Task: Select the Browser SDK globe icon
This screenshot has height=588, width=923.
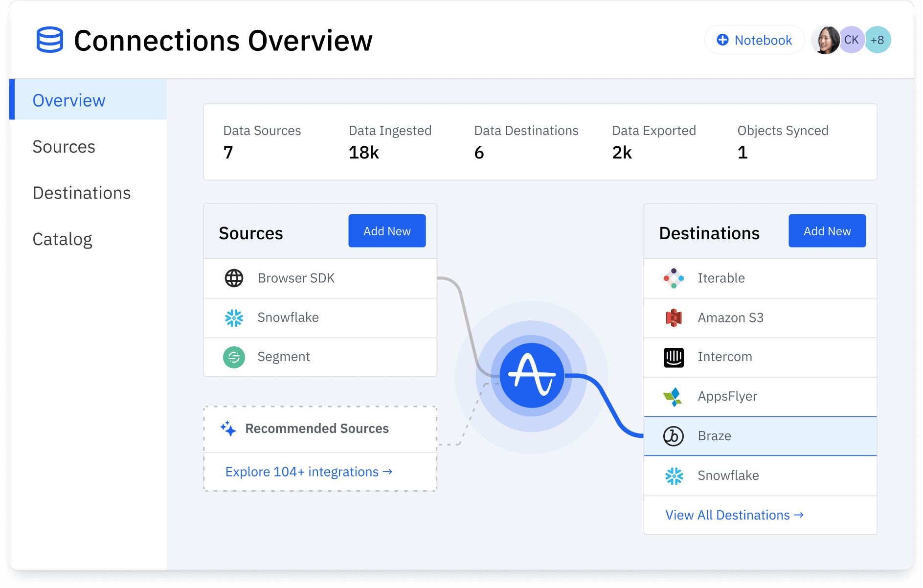Action: pyautogui.click(x=234, y=278)
